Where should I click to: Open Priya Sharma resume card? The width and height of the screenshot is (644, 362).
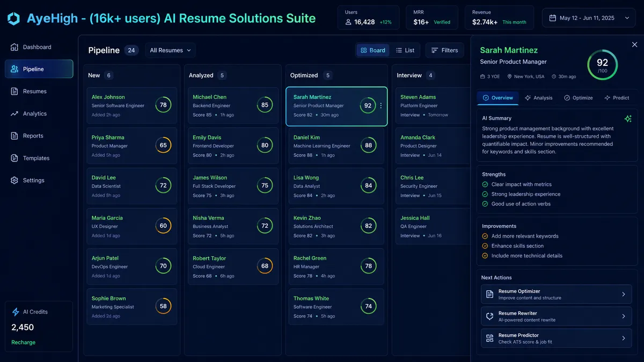131,146
